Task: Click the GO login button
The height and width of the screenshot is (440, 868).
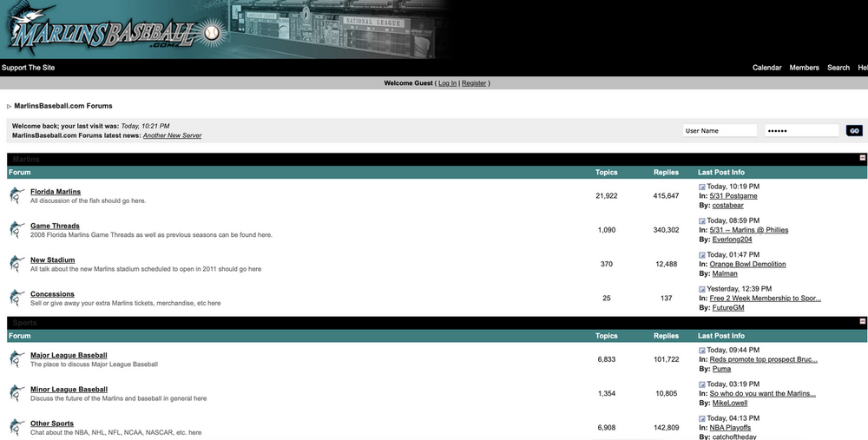Action: [854, 131]
